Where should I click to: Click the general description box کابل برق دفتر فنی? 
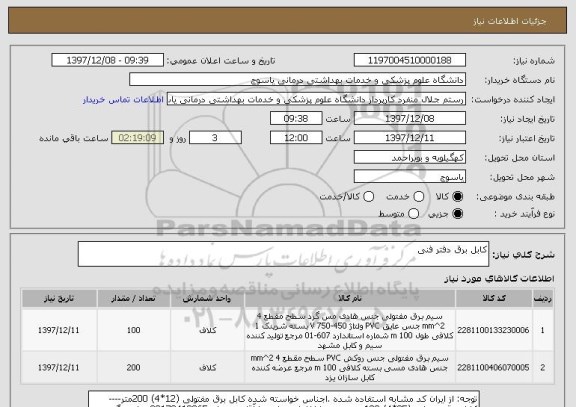pyautogui.click(x=283, y=254)
